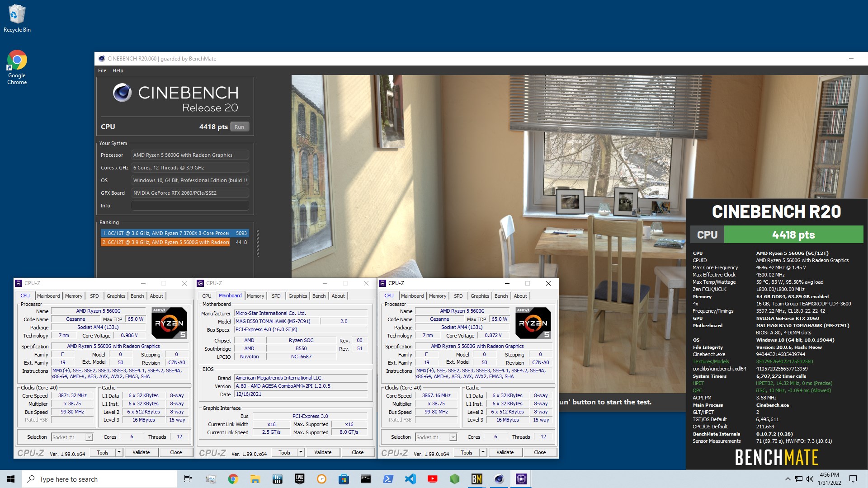Open Socket #1 selection dropdown in rightmost CPU-Z
This screenshot has height=488, width=868.
(x=436, y=437)
